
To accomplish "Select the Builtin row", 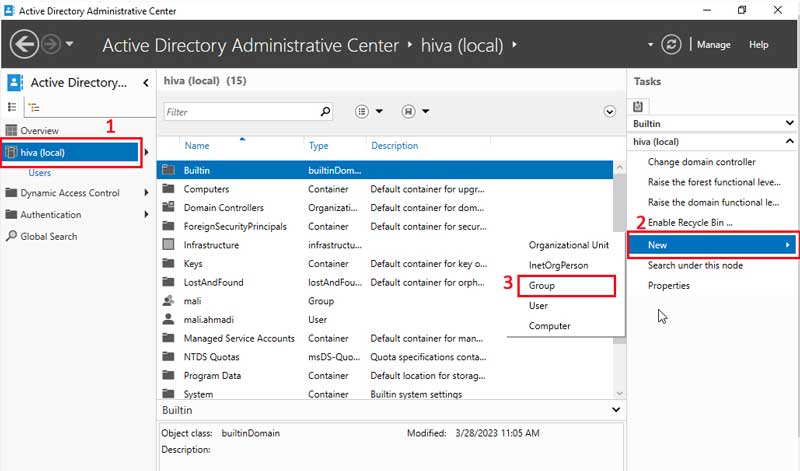I will pyautogui.click(x=385, y=170).
